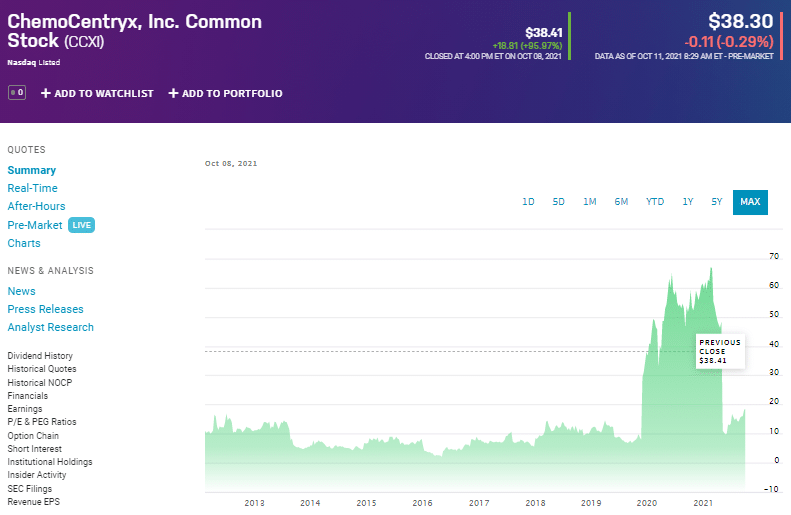Click the 2021 price peak on chart
The image size is (791, 515).
tap(711, 269)
